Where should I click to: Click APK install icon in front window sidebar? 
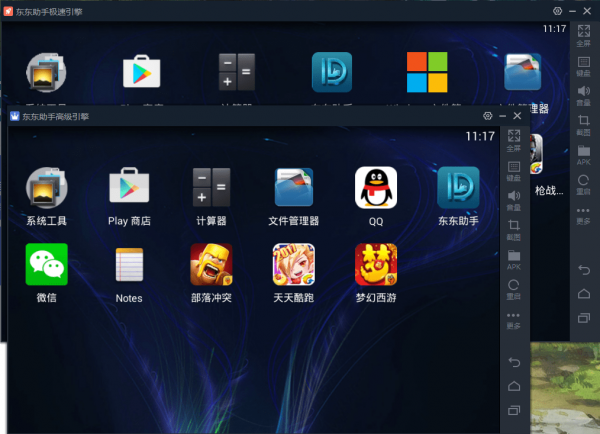point(514,260)
